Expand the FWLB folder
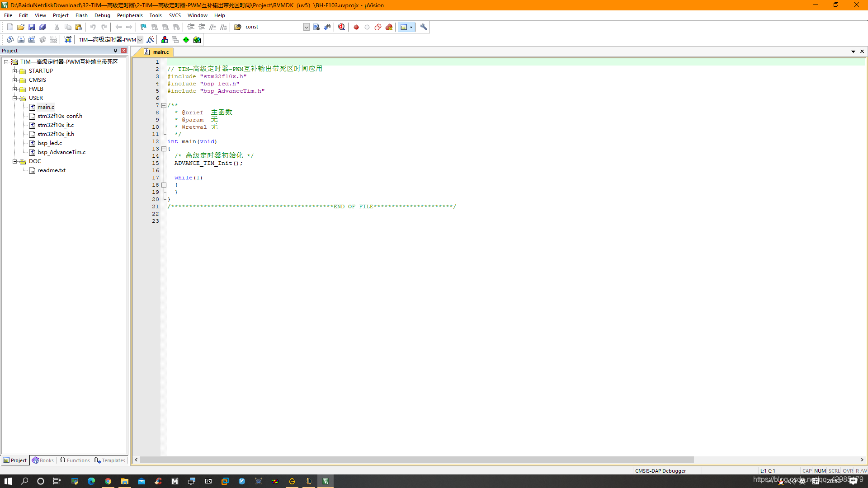868x488 pixels. pos(14,89)
